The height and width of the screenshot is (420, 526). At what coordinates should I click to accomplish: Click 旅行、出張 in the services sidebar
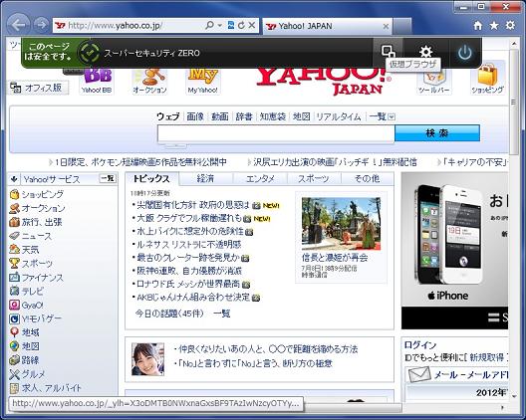click(42, 222)
